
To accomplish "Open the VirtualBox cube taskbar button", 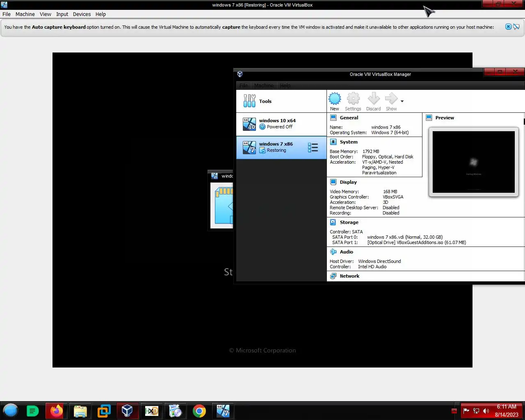I will tap(127, 411).
